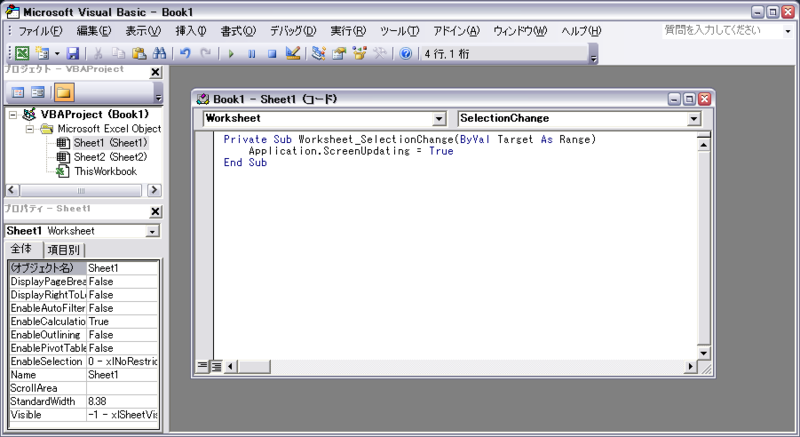
Task: Open the ヘルプ menu
Action: coord(582,31)
